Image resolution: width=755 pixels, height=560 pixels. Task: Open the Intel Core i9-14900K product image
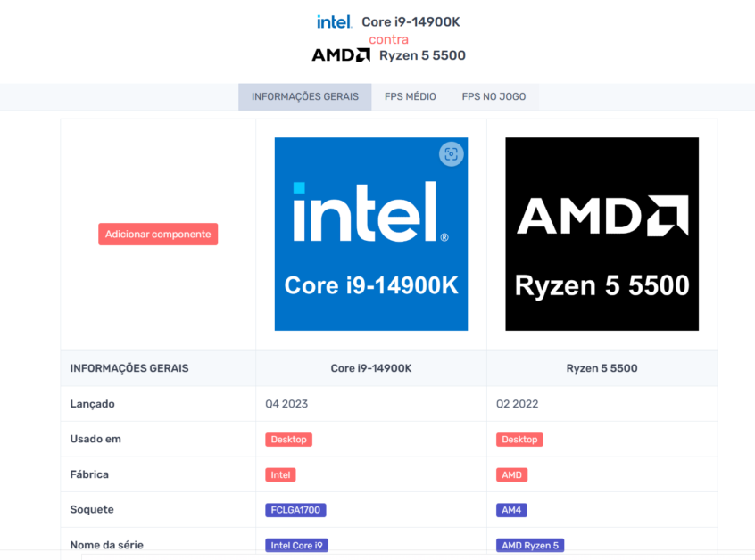point(371,235)
